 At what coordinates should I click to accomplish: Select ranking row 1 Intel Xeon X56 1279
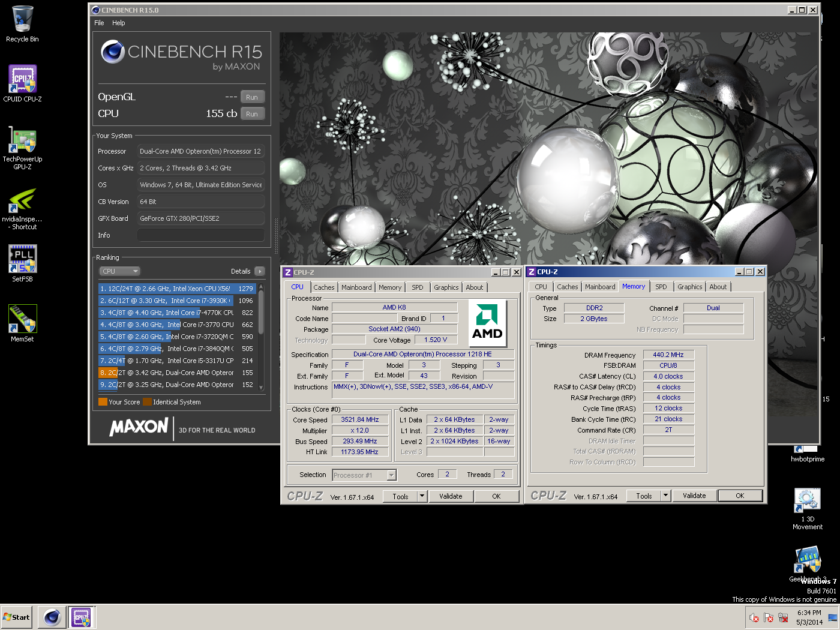click(177, 289)
